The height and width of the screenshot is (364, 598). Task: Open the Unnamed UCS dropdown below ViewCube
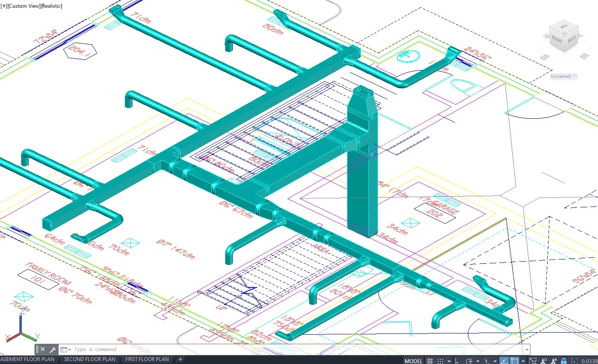564,77
